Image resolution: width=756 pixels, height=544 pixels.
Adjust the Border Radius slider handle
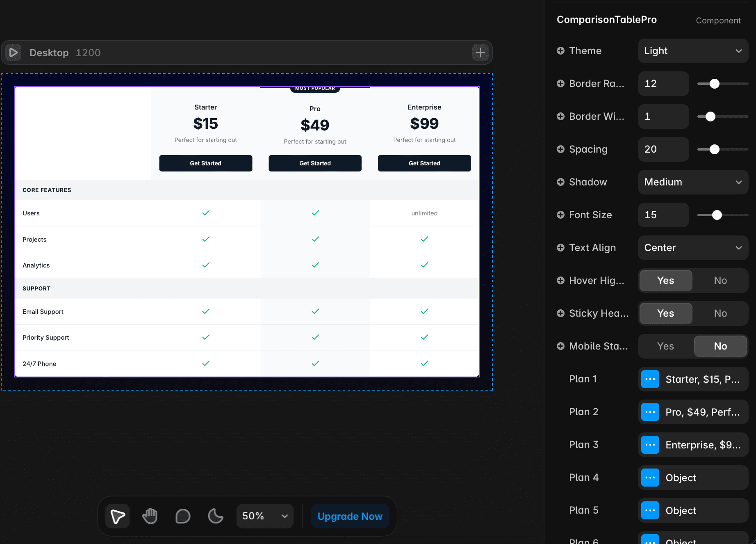(x=715, y=84)
